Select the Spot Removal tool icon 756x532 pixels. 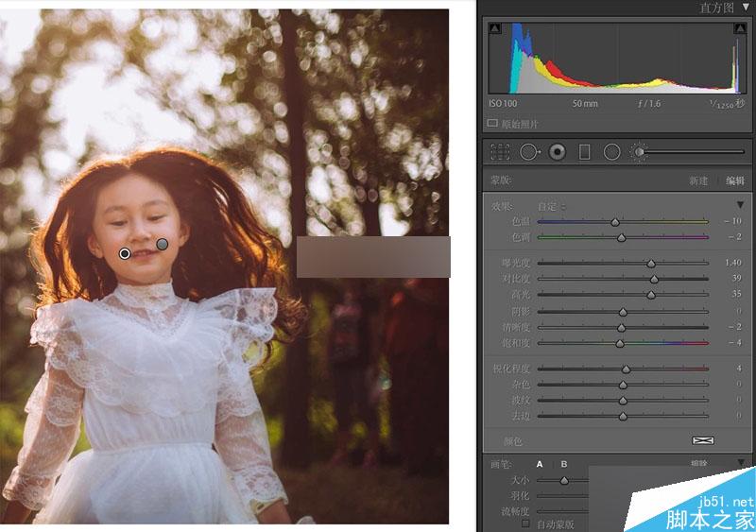529,152
